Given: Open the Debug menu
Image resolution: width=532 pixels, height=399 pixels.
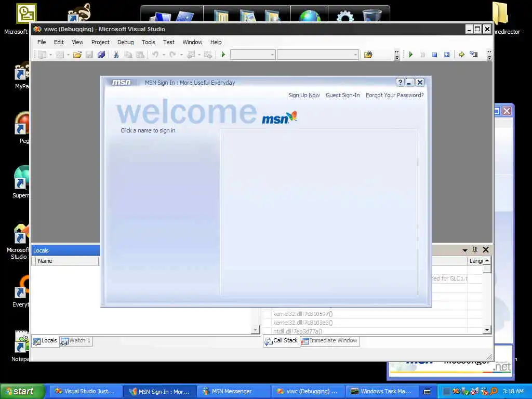Looking at the screenshot, I should 125,42.
